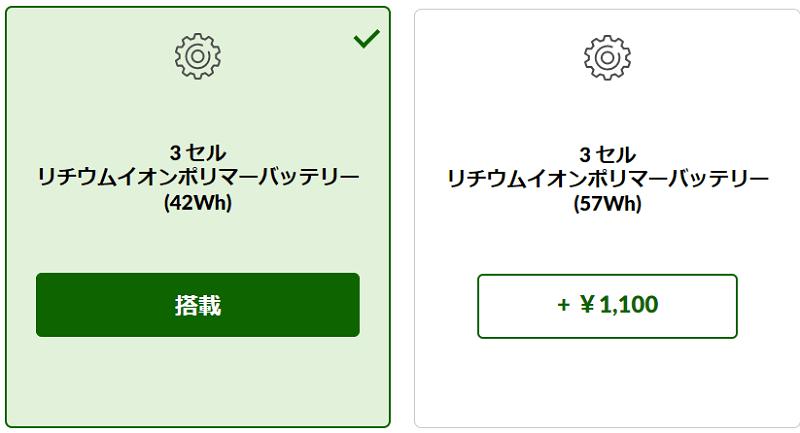
Task: Click リチウムイオンポリマーバッテリー text in the 42Wh card
Action: pos(198,177)
